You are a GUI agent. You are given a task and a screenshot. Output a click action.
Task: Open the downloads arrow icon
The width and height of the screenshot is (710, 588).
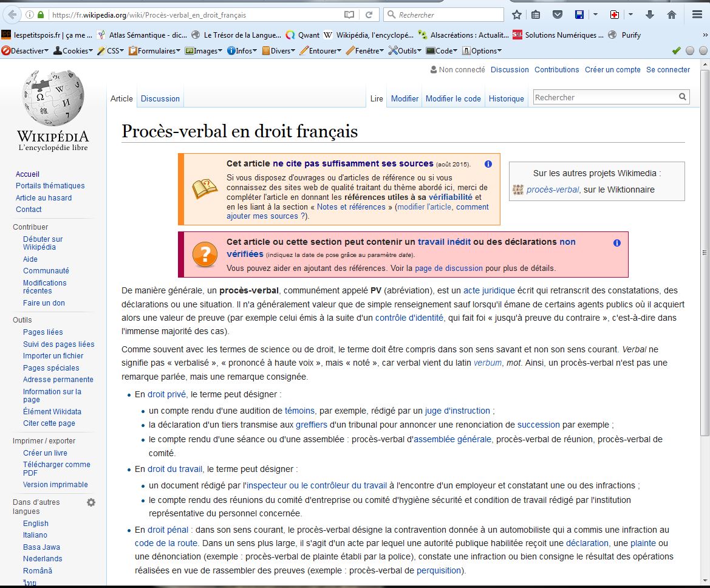pyautogui.click(x=650, y=15)
